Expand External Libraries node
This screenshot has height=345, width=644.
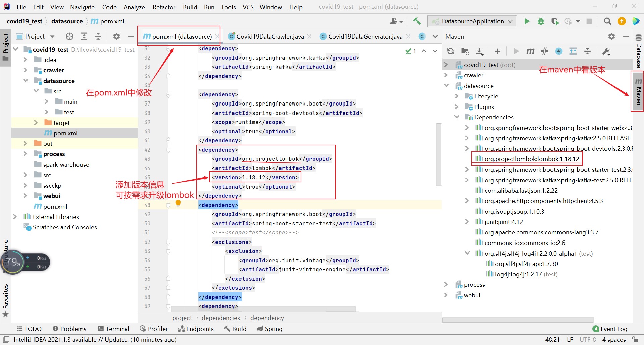click(x=15, y=217)
